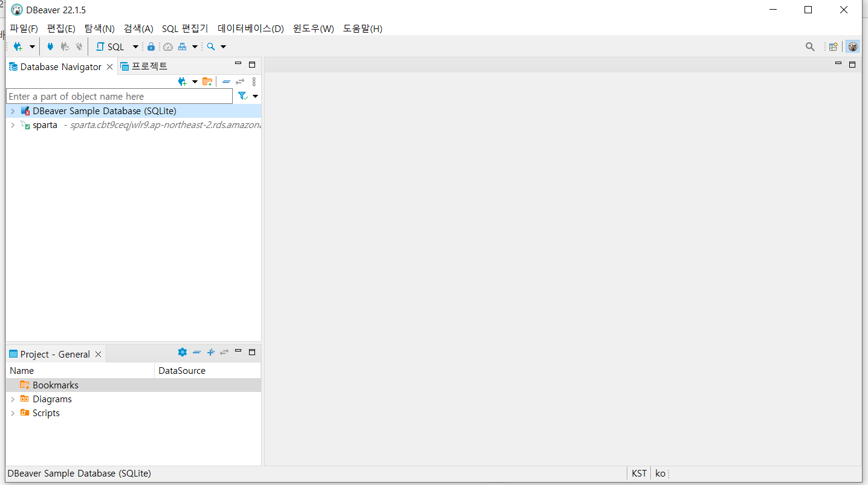868x485 pixels.
Task: Minimize the editor area panel
Action: (x=838, y=64)
